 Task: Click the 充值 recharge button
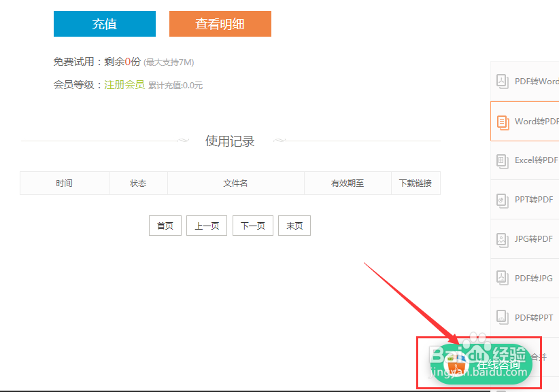[104, 23]
